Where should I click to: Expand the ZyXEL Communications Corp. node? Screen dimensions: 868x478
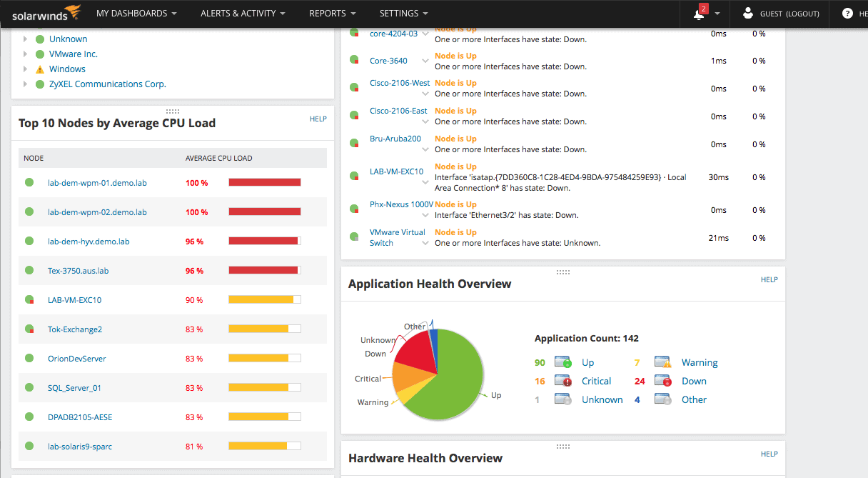point(25,84)
